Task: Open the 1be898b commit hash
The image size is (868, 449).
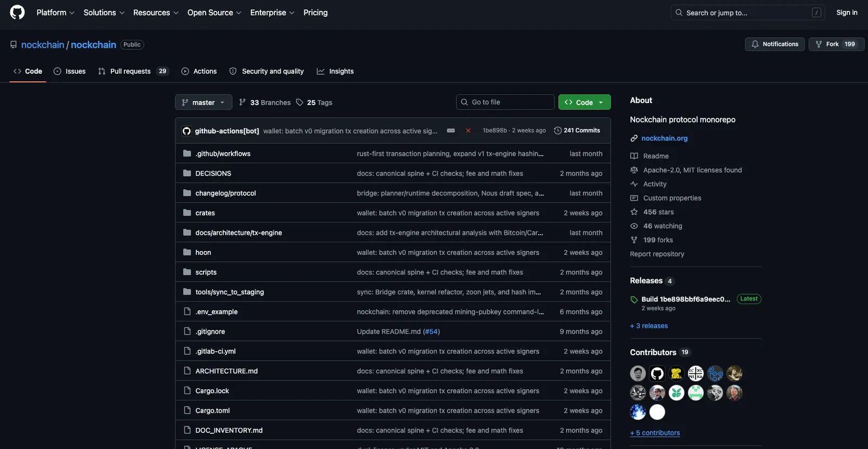Action: [495, 131]
